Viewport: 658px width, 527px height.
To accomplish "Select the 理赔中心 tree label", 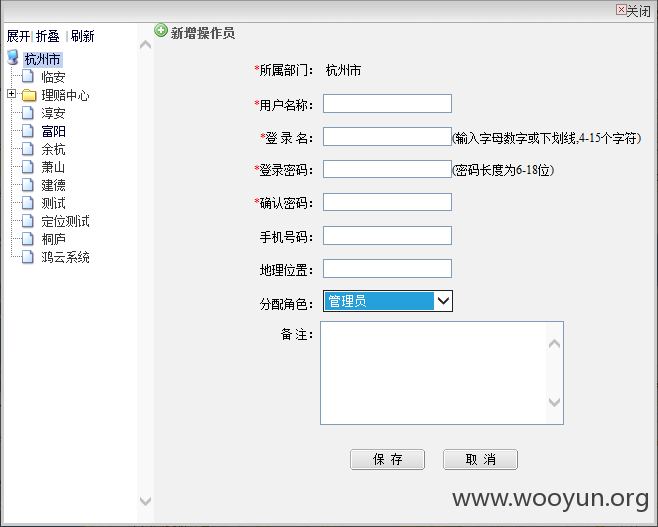I will click(x=65, y=95).
